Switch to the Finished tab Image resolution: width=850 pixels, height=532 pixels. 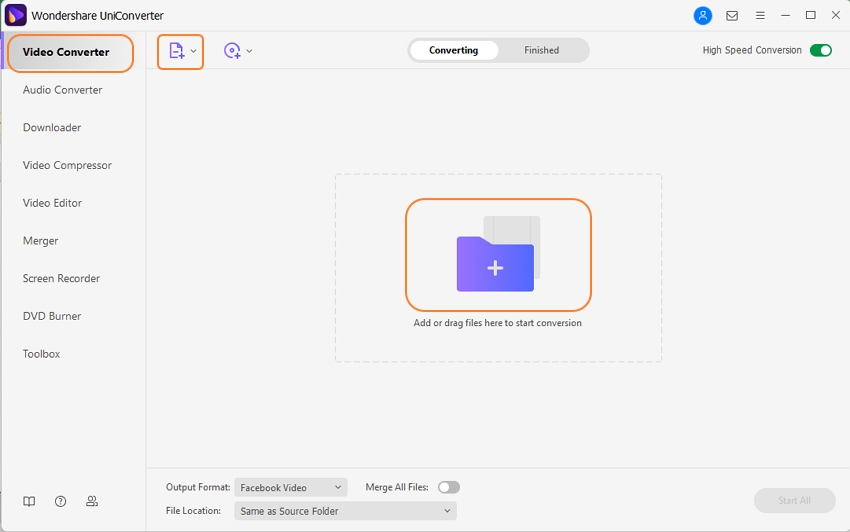click(541, 50)
